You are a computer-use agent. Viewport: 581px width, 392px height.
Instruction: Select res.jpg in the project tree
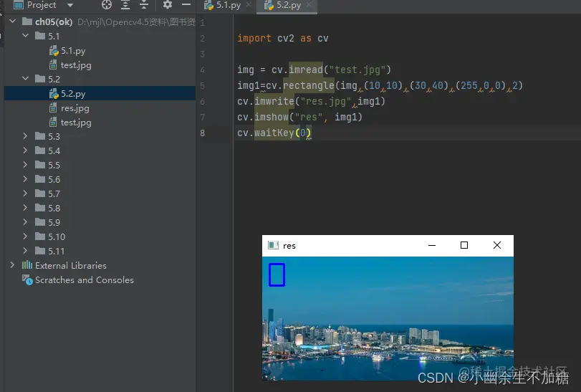[75, 108]
